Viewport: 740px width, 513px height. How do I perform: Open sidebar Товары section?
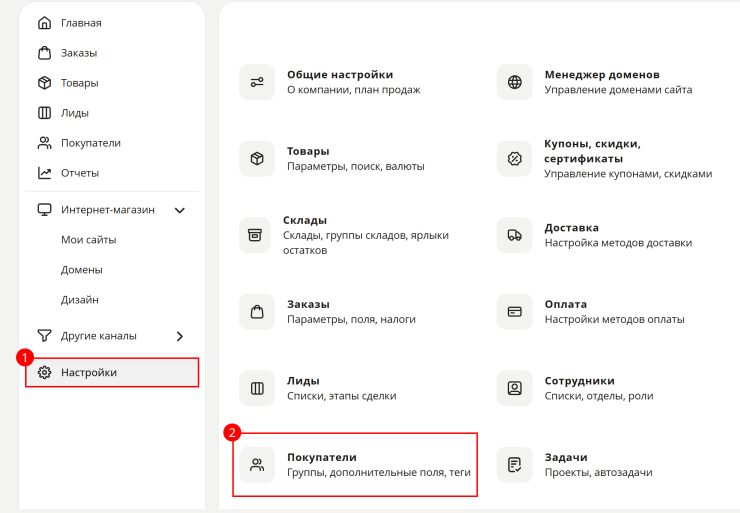[x=80, y=83]
